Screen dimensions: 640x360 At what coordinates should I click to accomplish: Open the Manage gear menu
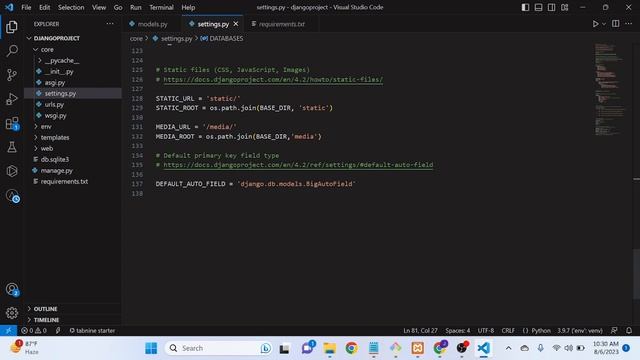pos(12,313)
